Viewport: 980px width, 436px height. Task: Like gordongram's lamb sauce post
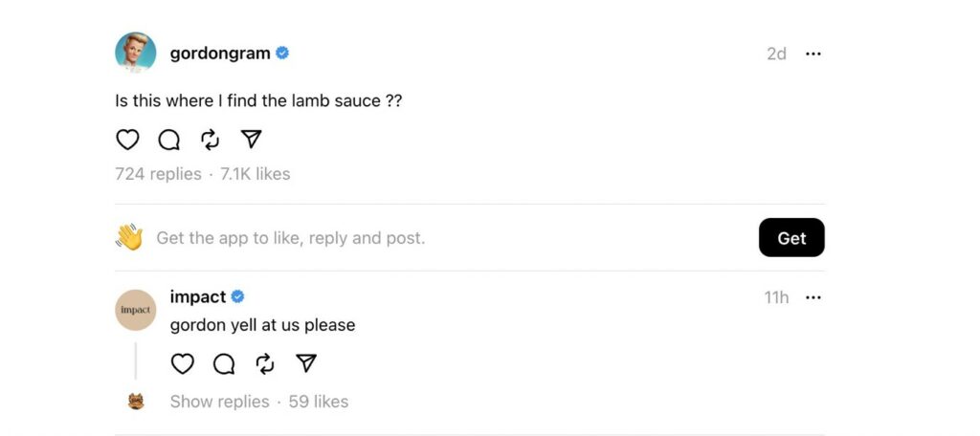(x=127, y=140)
